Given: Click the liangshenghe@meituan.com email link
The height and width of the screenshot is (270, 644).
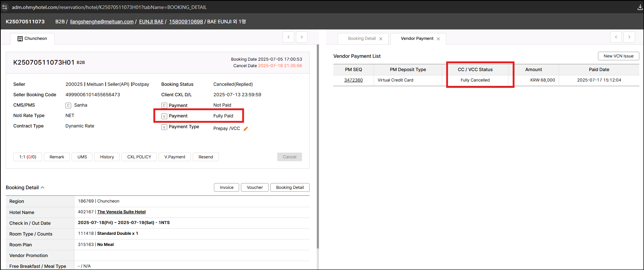Looking at the screenshot, I should (102, 22).
